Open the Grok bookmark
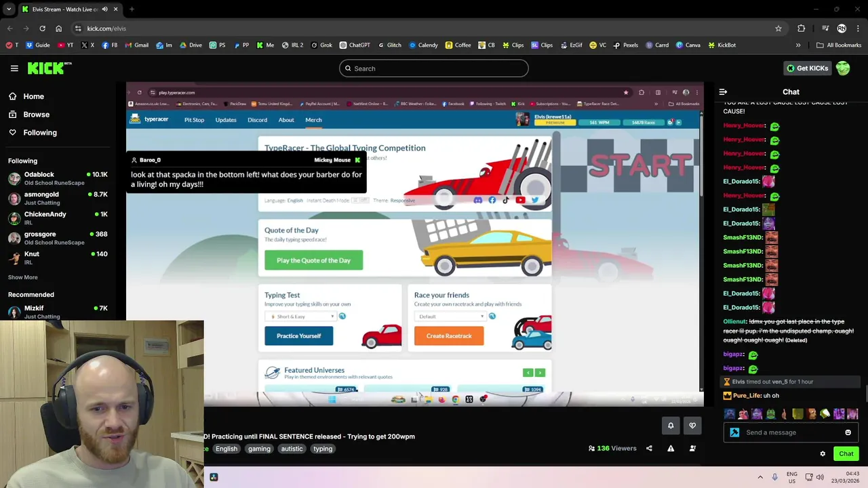 click(321, 45)
